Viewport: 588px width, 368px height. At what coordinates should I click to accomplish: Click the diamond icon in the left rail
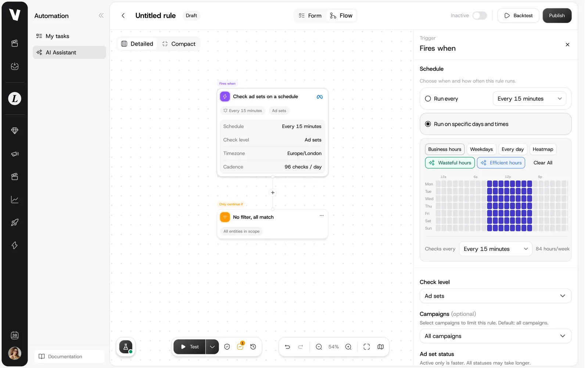point(15,131)
